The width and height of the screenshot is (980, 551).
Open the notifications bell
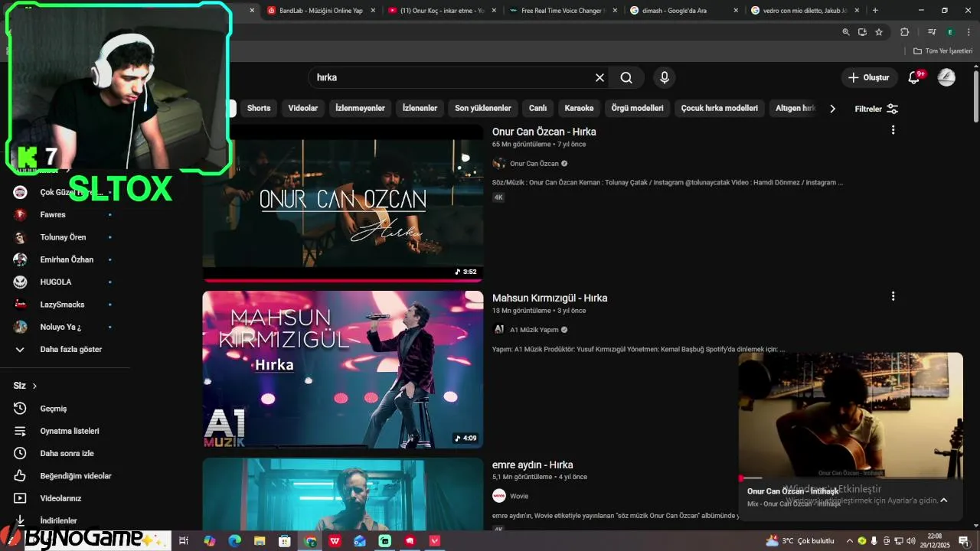click(x=913, y=77)
